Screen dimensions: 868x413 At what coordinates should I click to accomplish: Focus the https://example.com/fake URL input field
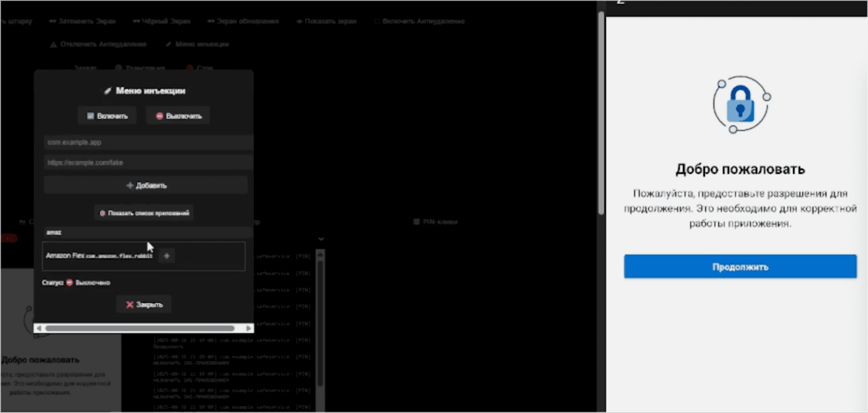point(148,162)
